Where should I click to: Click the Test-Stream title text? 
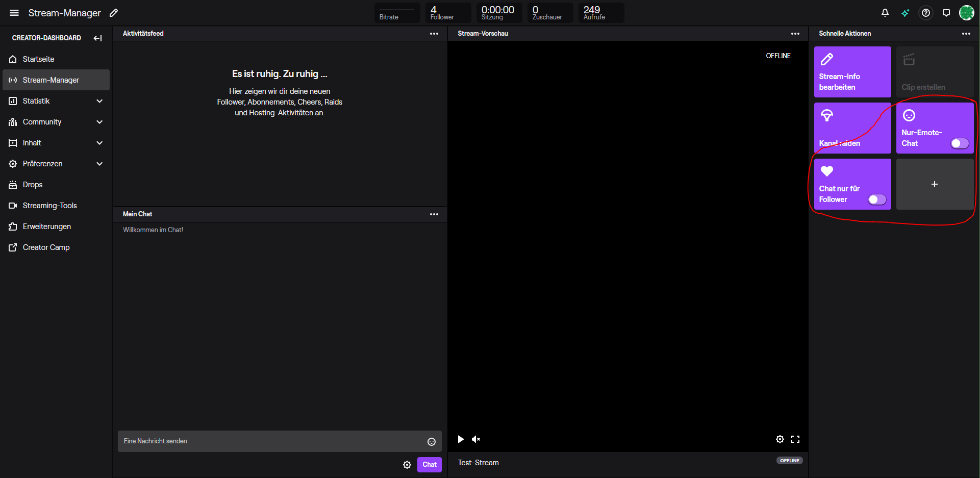tap(479, 463)
